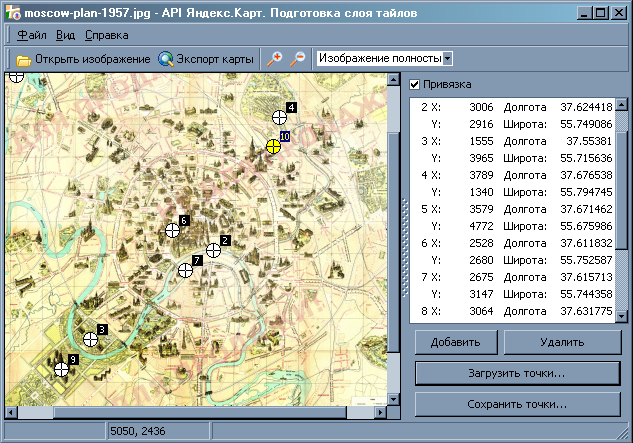Image resolution: width=633 pixels, height=443 pixels.
Task: Click the application icon in title bar
Action: (x=13, y=13)
